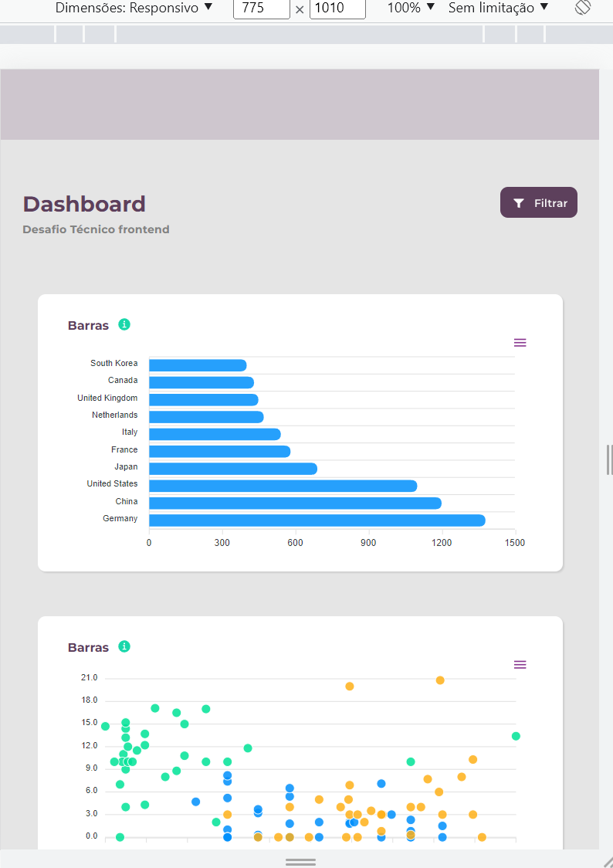
Task: Click the China bar in the chart
Action: pyautogui.click(x=296, y=504)
